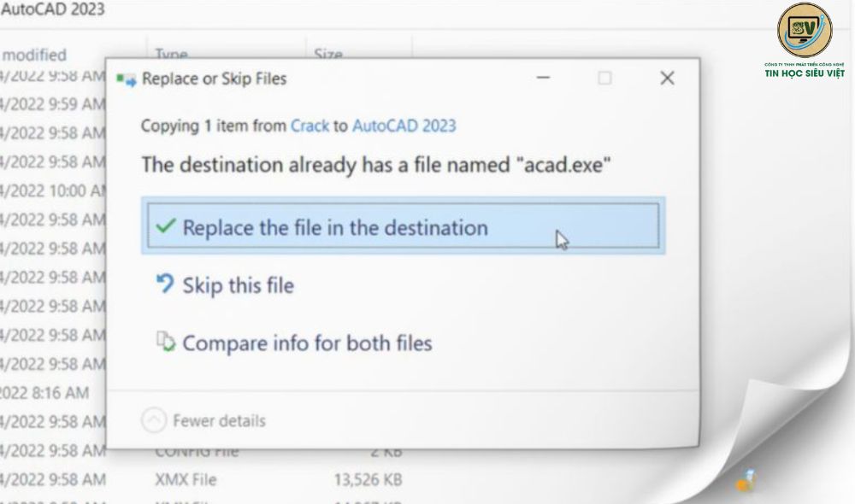Open the Crack source folder link
The height and width of the screenshot is (504, 855).
tap(310, 126)
